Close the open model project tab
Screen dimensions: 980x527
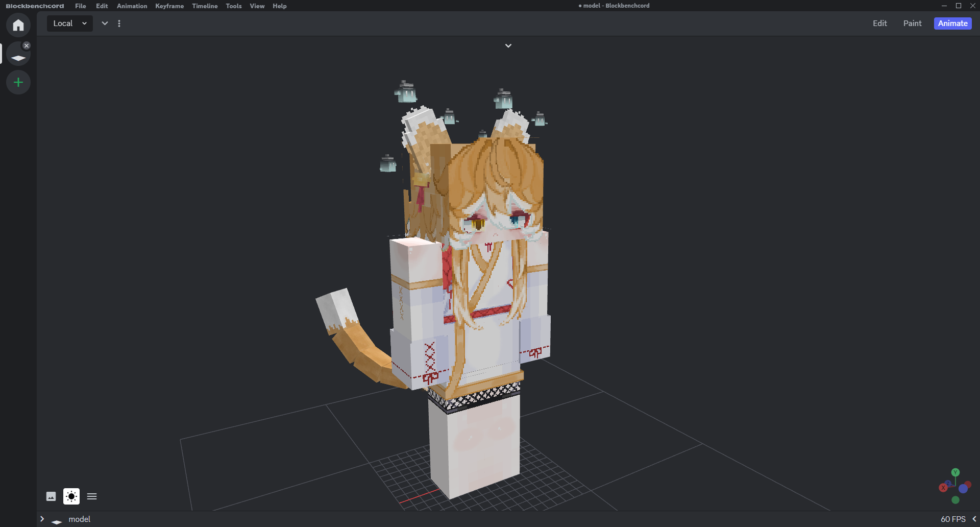27,45
